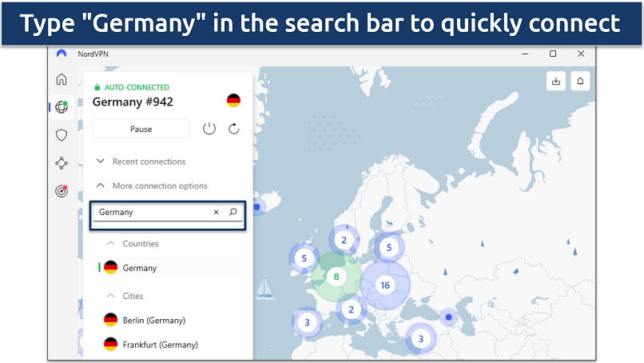Open the Threat Protection shield icon
644x363 pixels.
(x=62, y=135)
